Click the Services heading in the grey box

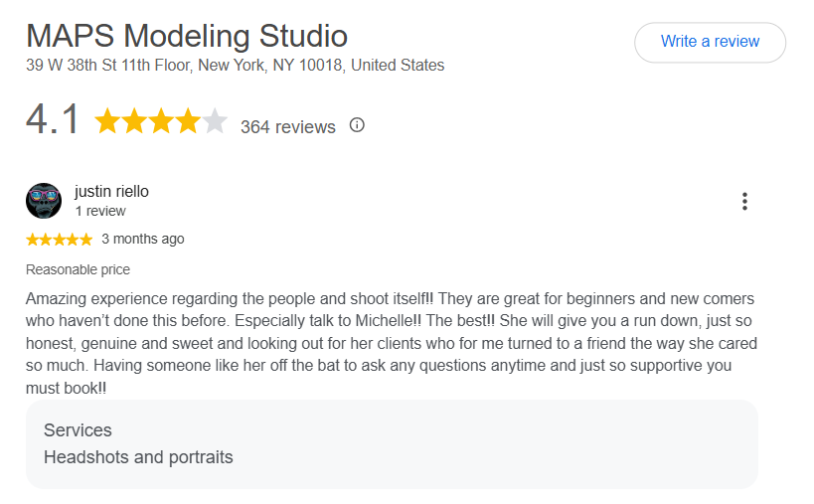tap(78, 430)
